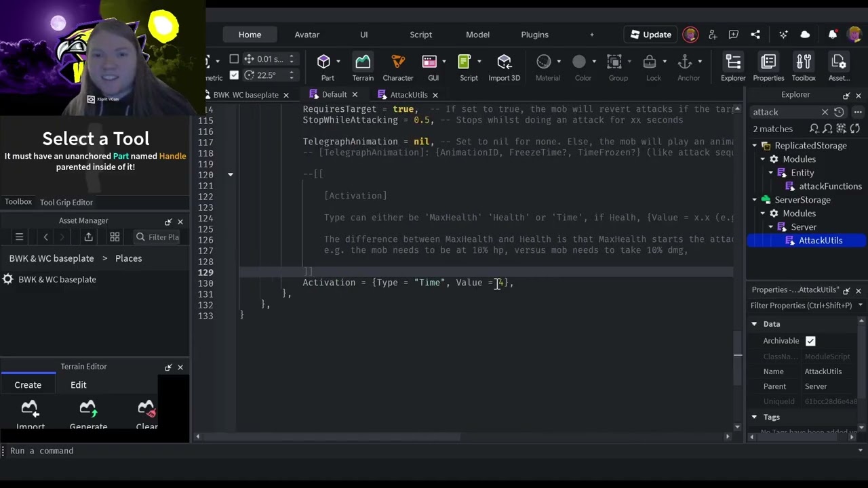Switch to the Avatar ribbon tab
Image resolution: width=868 pixels, height=488 pixels.
[x=307, y=35]
